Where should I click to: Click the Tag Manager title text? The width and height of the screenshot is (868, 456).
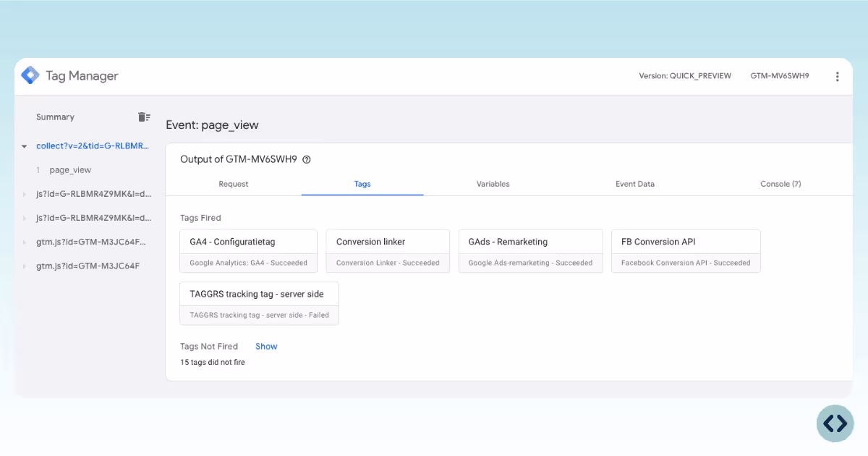(82, 75)
